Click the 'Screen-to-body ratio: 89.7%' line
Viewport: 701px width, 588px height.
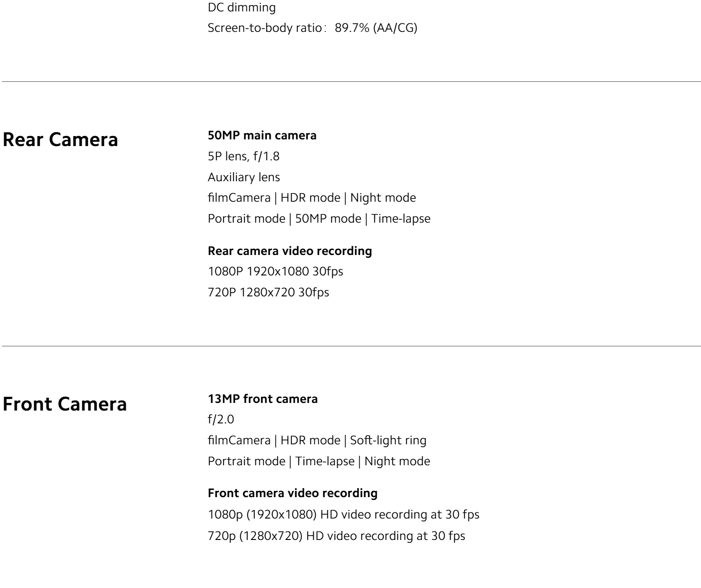(x=312, y=29)
